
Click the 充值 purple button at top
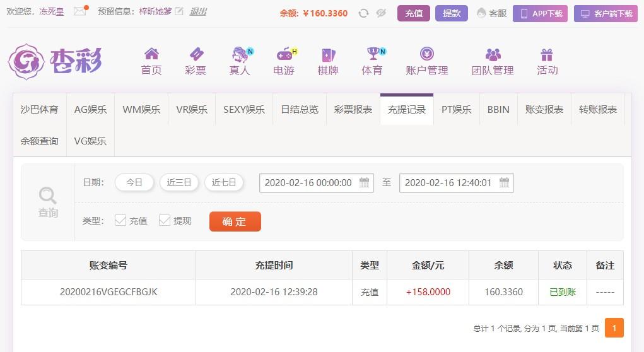pyautogui.click(x=414, y=13)
